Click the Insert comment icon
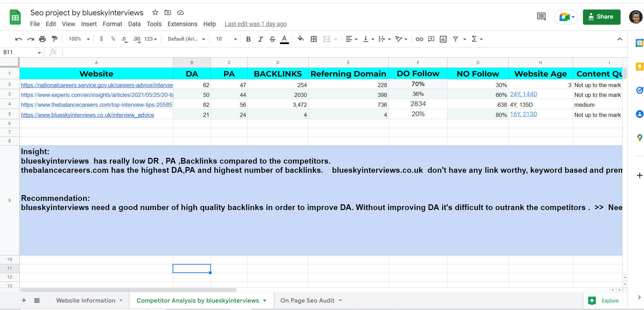The width and height of the screenshot is (644, 310). click(431, 39)
